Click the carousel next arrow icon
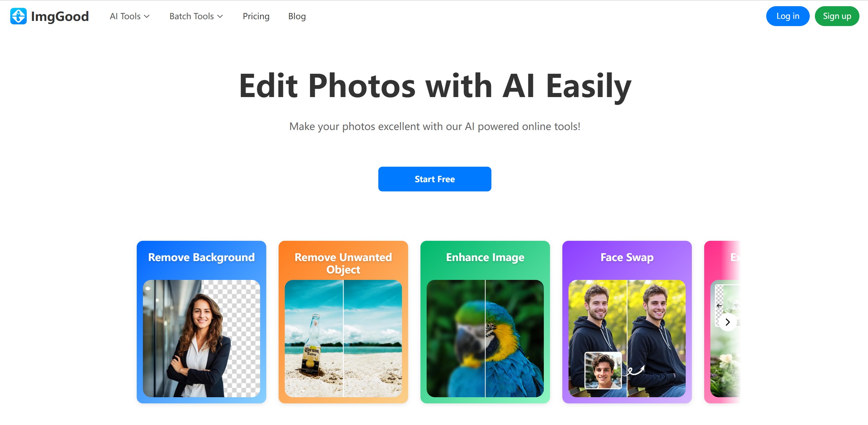Image resolution: width=868 pixels, height=425 pixels. (728, 322)
